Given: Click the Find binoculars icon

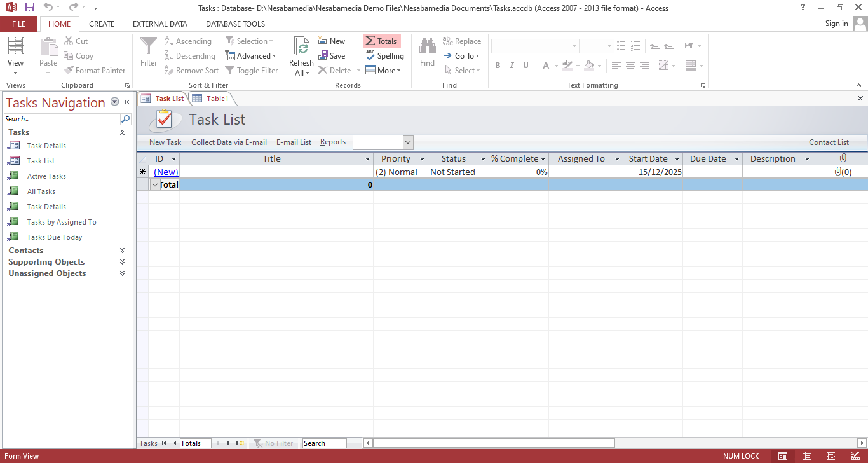Looking at the screenshot, I should 427,46.
